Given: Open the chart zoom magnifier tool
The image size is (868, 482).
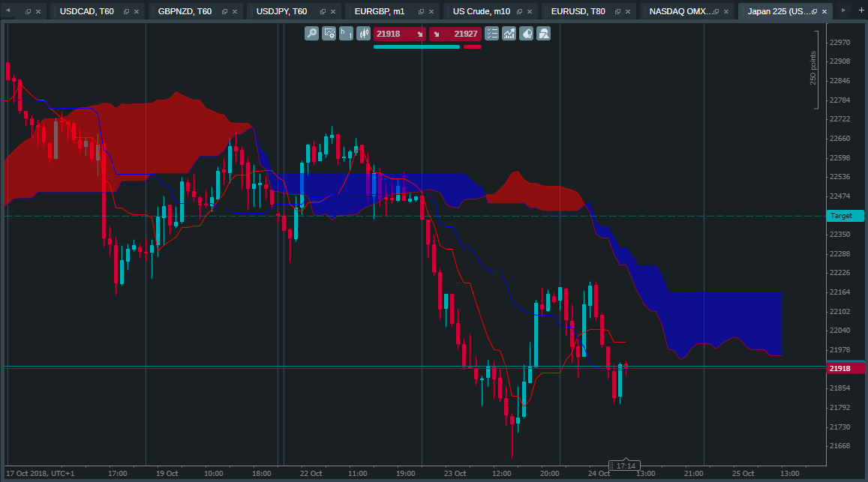Looking at the screenshot, I should coord(311,34).
